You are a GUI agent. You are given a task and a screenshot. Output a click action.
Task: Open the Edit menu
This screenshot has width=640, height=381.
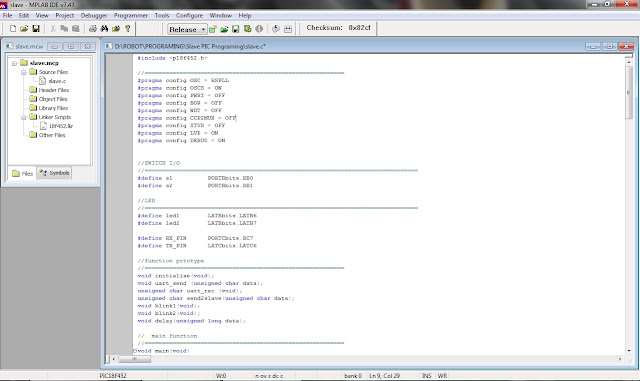tap(24, 16)
